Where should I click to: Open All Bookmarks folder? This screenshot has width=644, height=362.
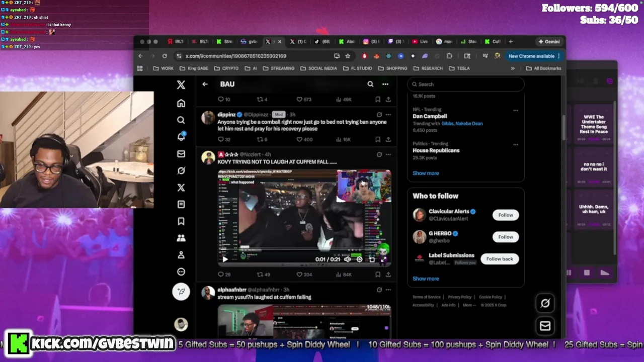[543, 68]
